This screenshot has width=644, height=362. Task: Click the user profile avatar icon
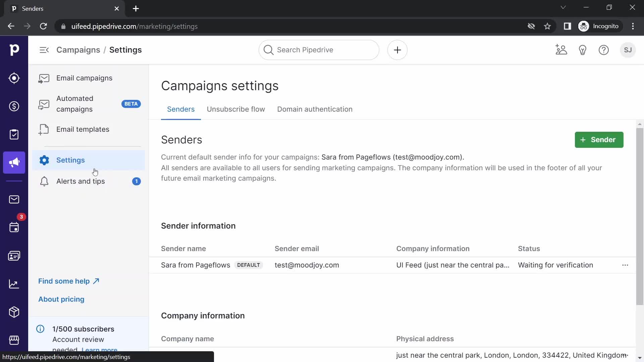[628, 50]
